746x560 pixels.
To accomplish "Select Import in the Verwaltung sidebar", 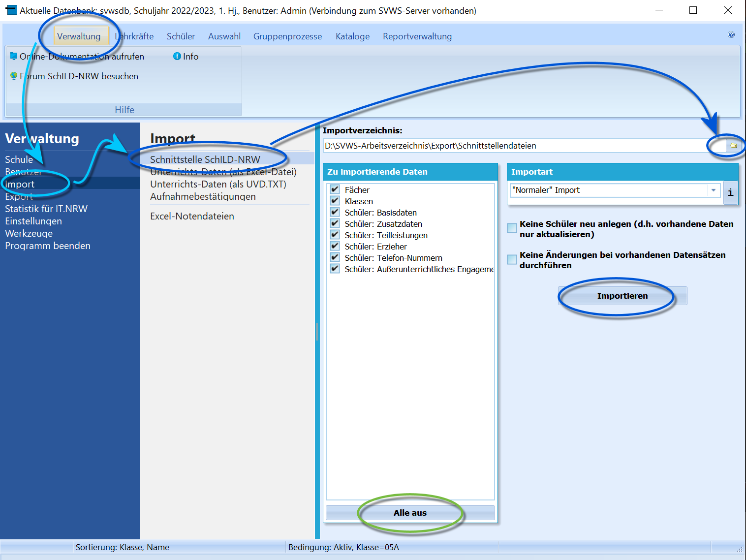I will coord(70,184).
